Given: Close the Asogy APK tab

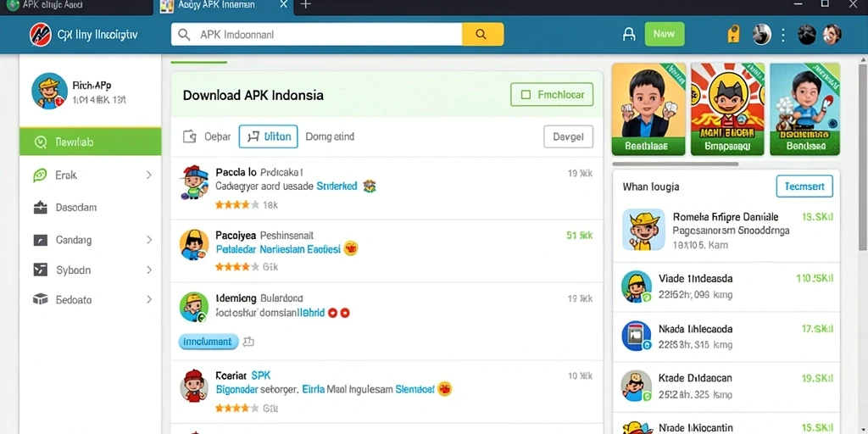Looking at the screenshot, I should (x=283, y=4).
